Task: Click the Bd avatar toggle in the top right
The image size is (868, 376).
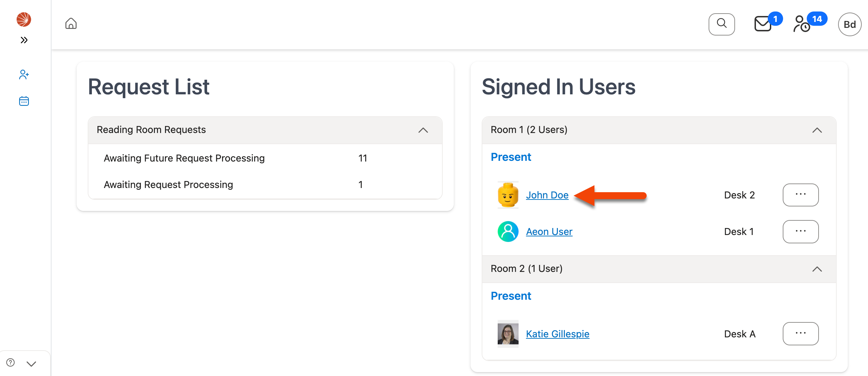Action: point(850,24)
